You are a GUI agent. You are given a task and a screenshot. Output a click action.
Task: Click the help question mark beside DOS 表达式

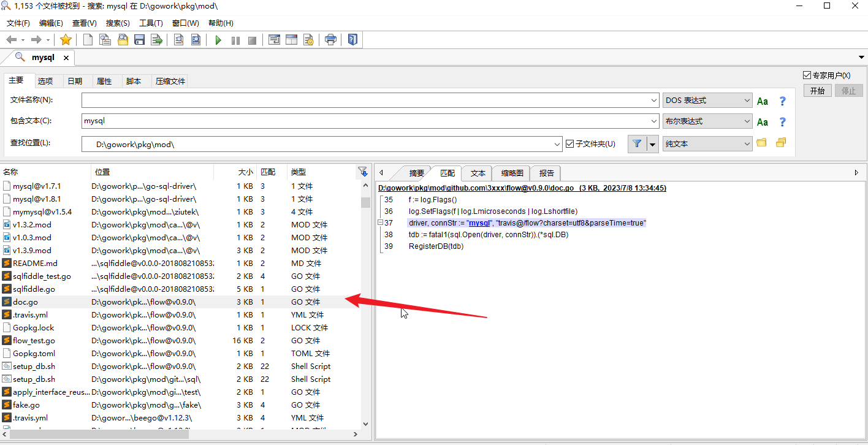point(782,101)
